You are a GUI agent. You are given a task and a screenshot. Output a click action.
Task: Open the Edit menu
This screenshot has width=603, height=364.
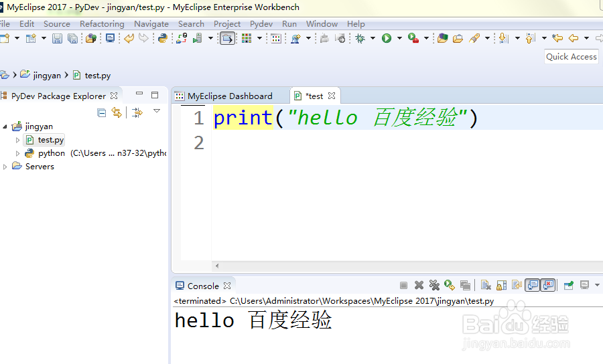coord(27,24)
